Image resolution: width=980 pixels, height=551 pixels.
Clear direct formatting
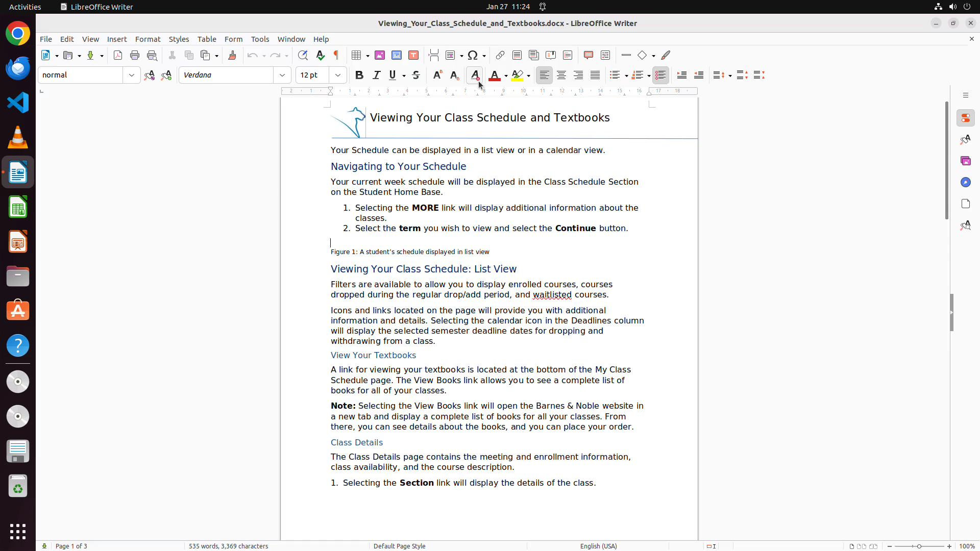click(475, 75)
